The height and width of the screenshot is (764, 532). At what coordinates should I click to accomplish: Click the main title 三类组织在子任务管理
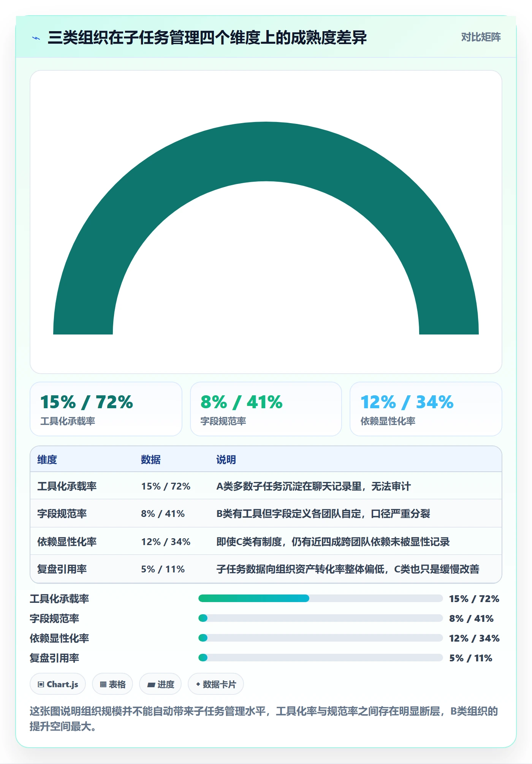click(x=207, y=38)
